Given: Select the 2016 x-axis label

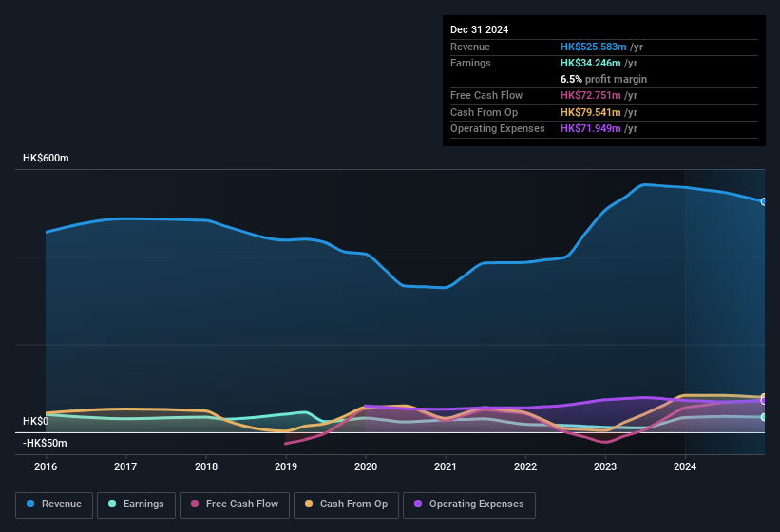Looking at the screenshot, I should tap(46, 466).
